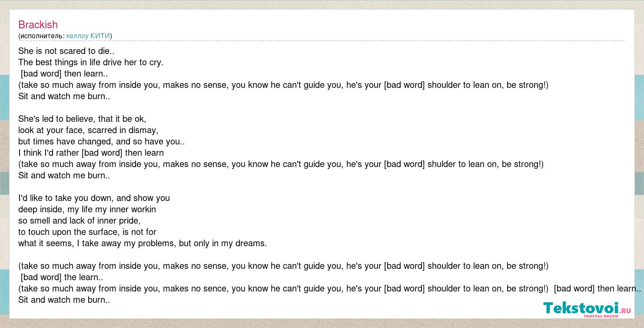This screenshot has height=328, width=644.
Task: Click 'look at your face, scarred in dismay' line
Action: coord(88,130)
